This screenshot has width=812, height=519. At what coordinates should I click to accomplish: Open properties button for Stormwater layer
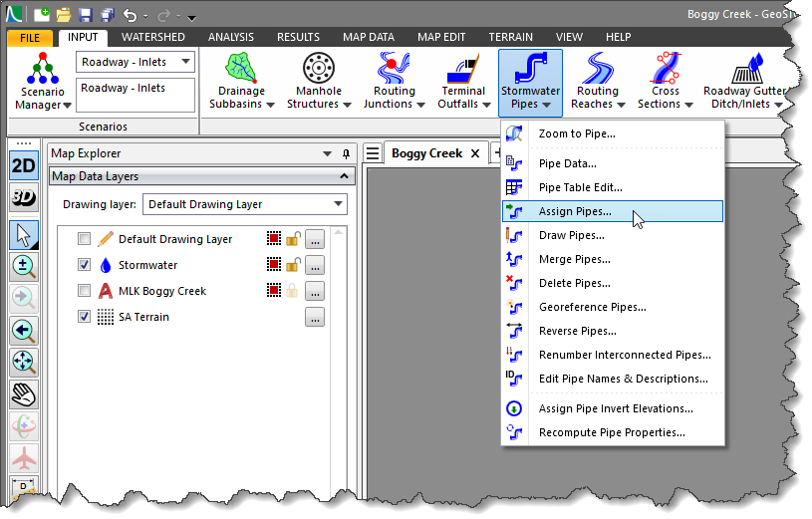(315, 265)
